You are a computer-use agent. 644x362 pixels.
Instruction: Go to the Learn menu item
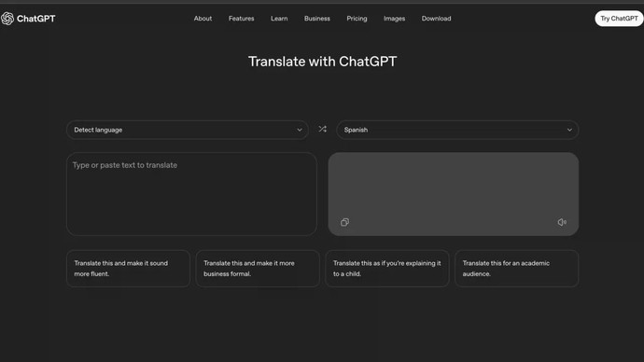coord(279,19)
